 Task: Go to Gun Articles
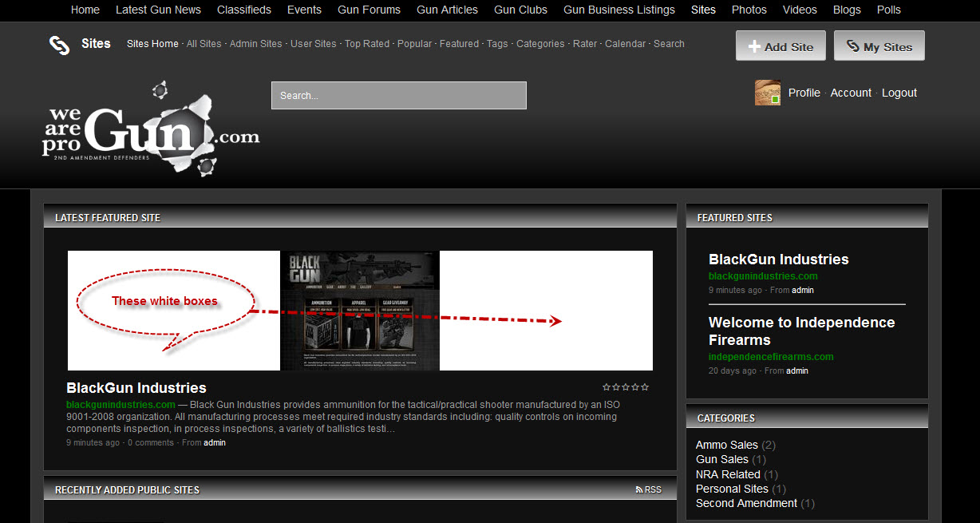tap(447, 10)
